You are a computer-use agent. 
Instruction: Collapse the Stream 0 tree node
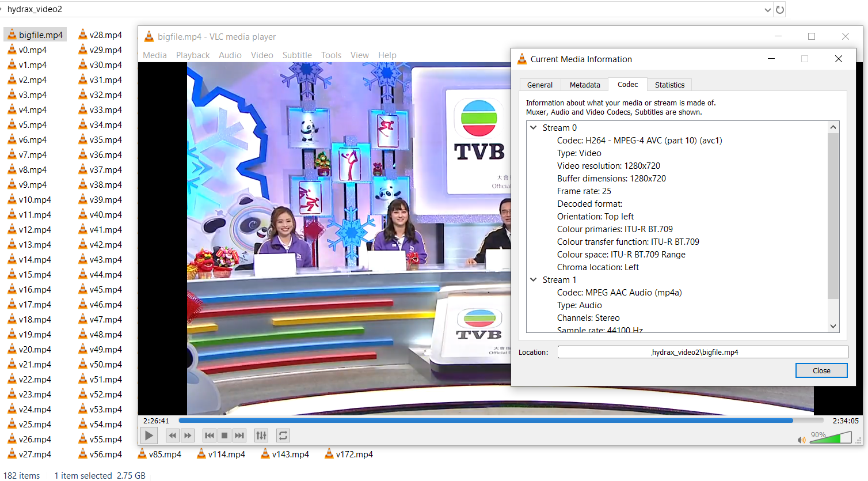tap(534, 127)
